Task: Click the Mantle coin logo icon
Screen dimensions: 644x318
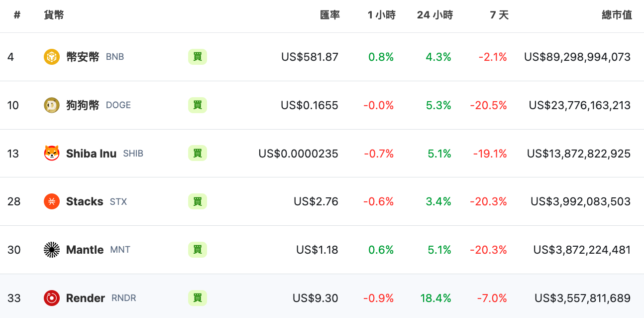Action: coord(52,250)
